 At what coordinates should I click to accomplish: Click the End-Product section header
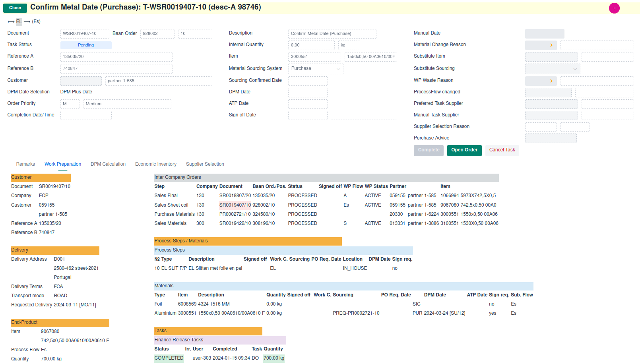click(60, 323)
